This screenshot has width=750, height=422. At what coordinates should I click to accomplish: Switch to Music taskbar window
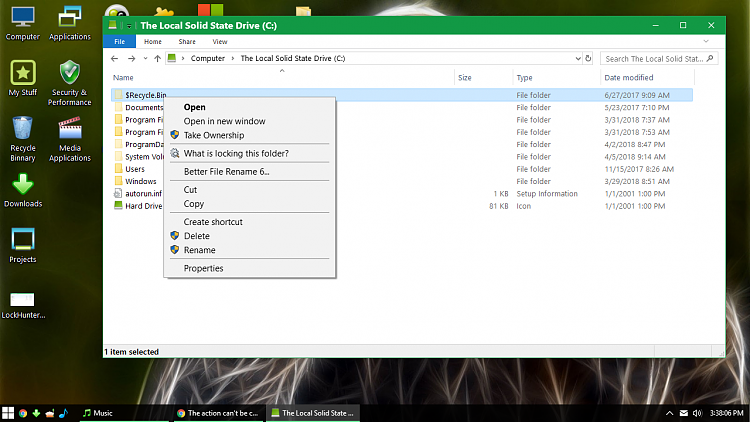click(x=123, y=413)
